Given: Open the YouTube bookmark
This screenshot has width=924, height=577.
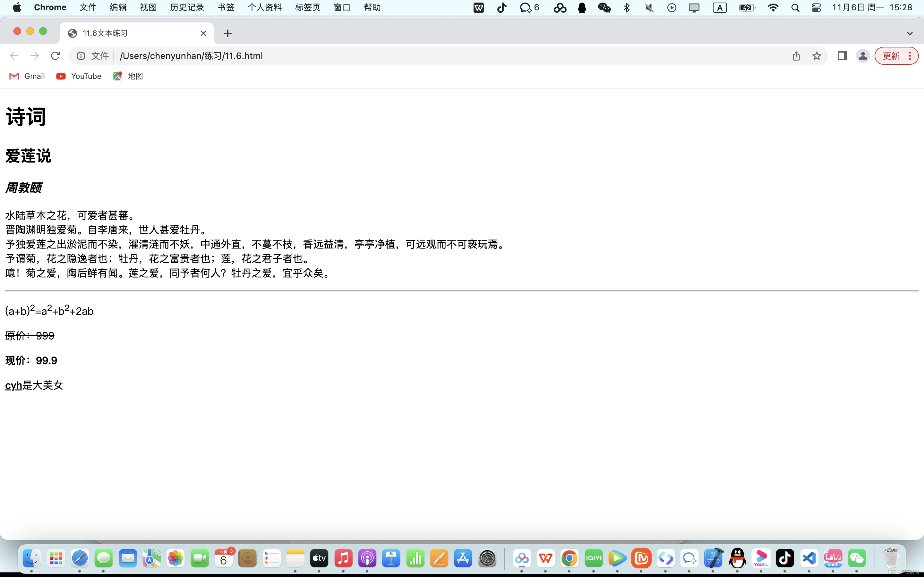Looking at the screenshot, I should (79, 76).
